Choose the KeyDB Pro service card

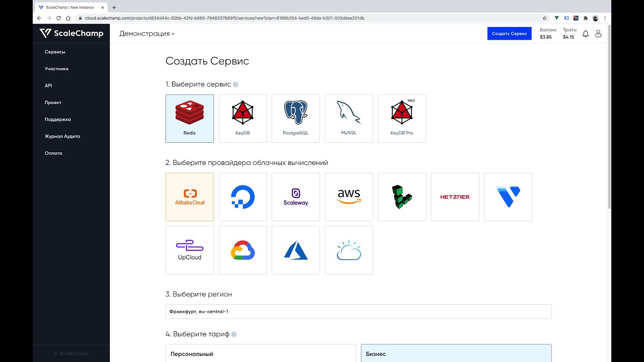tap(402, 119)
